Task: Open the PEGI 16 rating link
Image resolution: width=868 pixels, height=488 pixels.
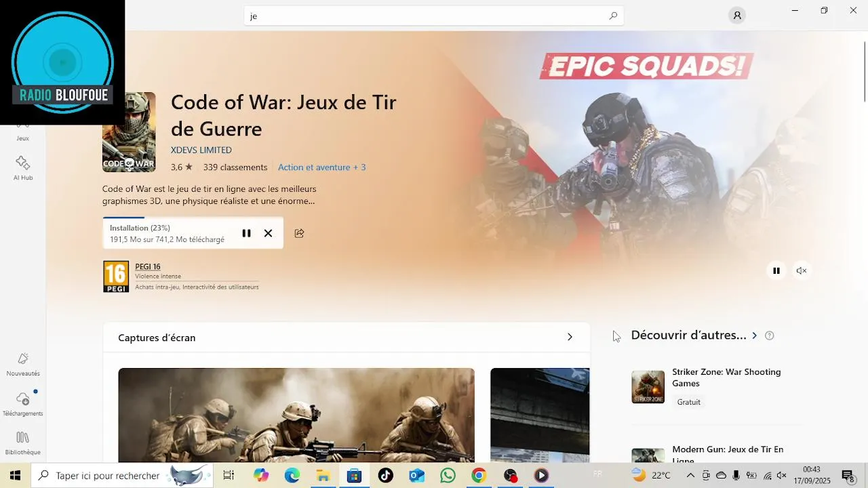Action: (x=148, y=266)
